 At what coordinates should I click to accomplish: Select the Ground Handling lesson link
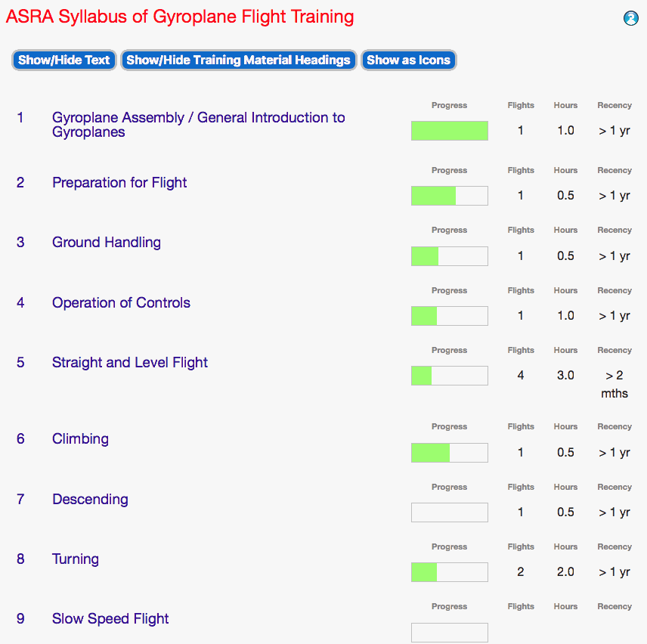[x=107, y=243]
